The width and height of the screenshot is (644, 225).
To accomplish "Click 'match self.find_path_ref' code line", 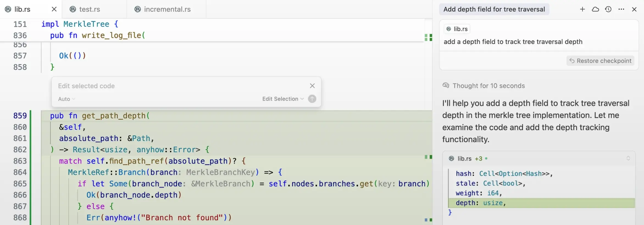I will 152,161.
